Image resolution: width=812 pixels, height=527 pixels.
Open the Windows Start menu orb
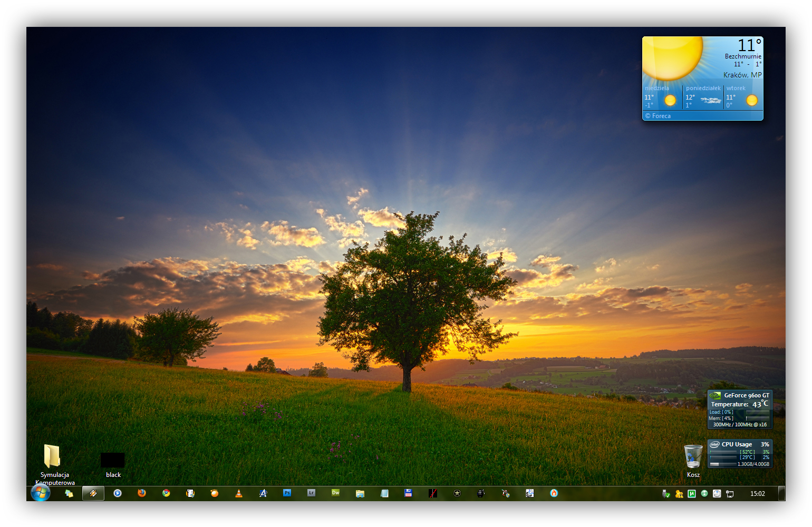coord(41,493)
